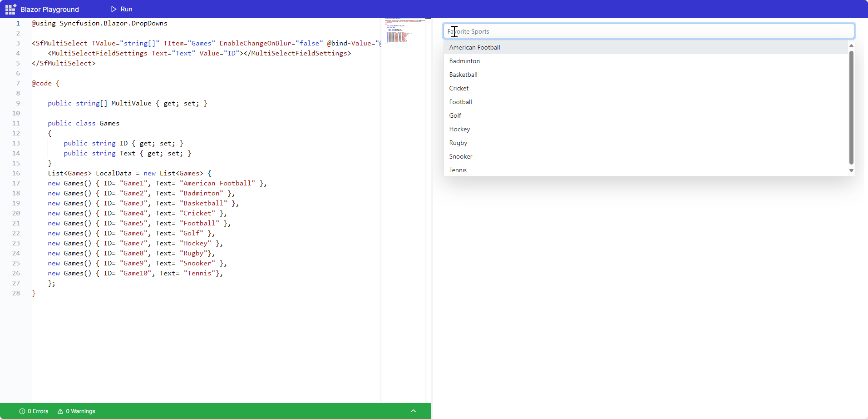Select Badminton from the list
868x419 pixels.
point(464,61)
